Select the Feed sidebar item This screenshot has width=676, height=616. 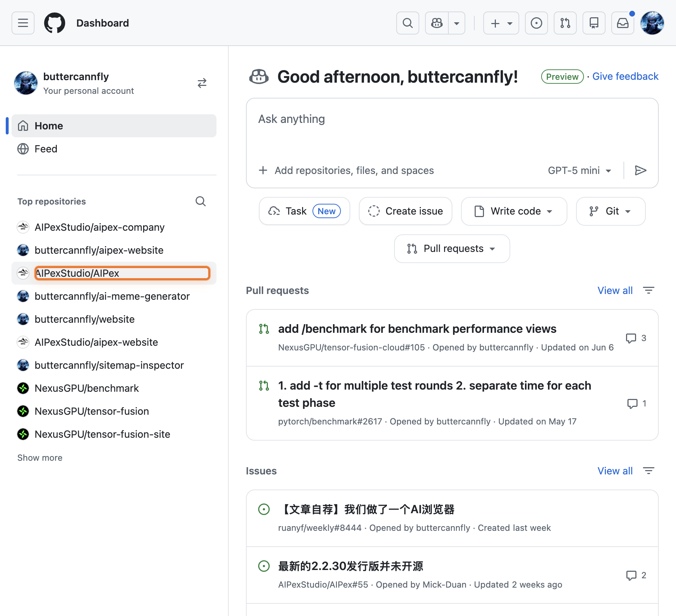pyautogui.click(x=46, y=149)
